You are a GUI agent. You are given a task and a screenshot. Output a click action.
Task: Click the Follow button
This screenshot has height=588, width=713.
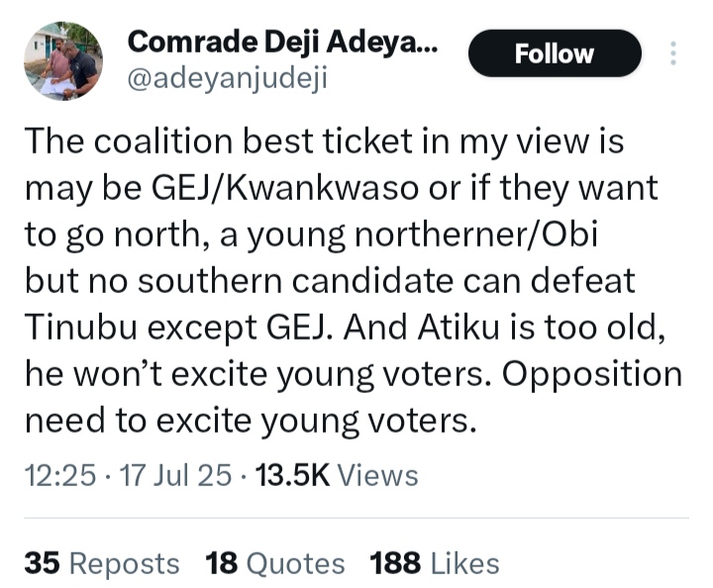(x=555, y=54)
